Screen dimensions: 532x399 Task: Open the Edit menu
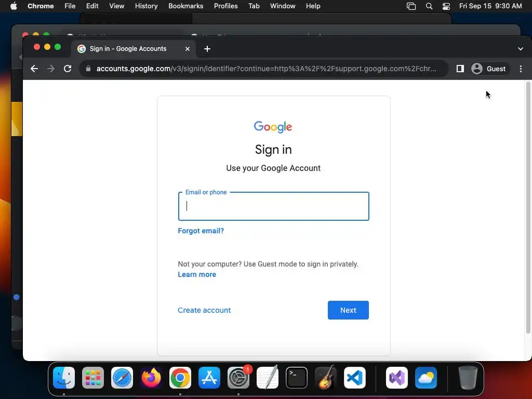click(x=92, y=6)
